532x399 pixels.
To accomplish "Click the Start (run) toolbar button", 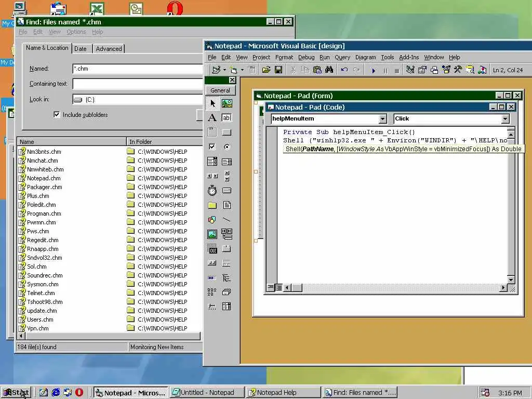I will [x=374, y=70].
